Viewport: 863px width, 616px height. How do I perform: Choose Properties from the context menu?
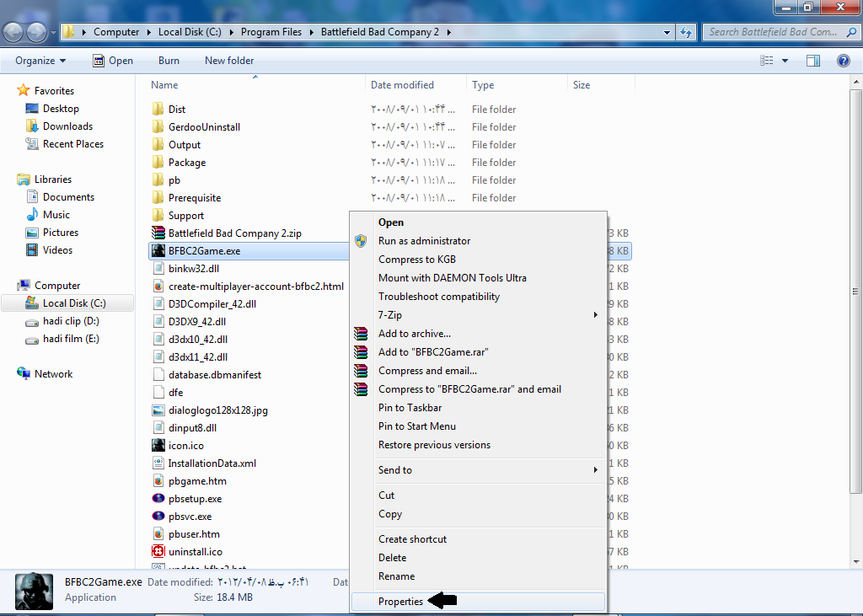pos(478,601)
